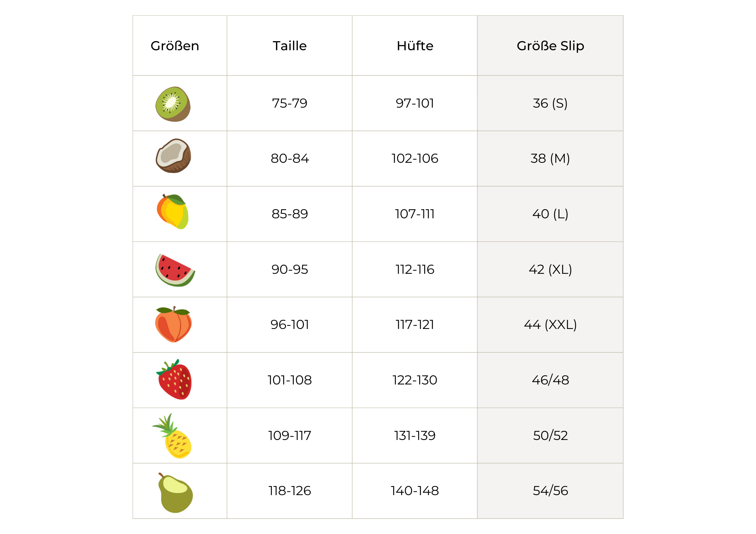Select the 131-139 hip measurement cell
Image resolution: width=756 pixels, height=534 pixels.
(x=415, y=435)
